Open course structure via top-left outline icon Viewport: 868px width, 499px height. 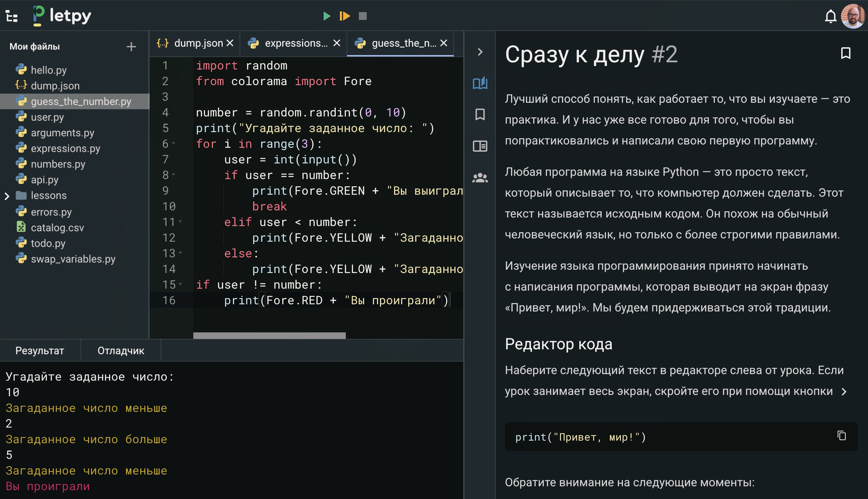[12, 16]
